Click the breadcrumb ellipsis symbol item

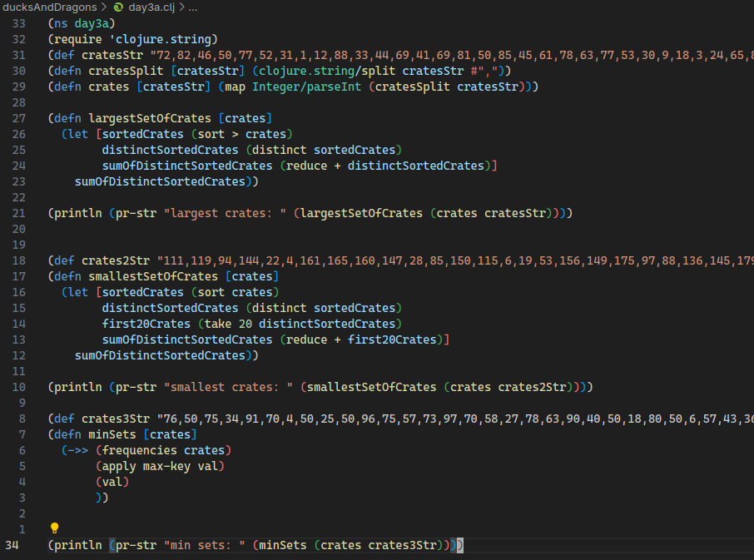tap(193, 7)
